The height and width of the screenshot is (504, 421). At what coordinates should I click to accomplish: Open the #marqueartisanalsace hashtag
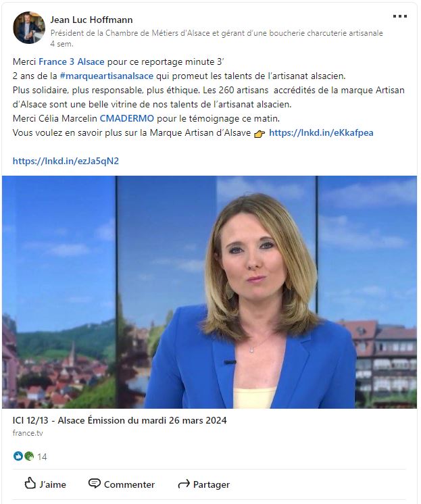(x=107, y=76)
